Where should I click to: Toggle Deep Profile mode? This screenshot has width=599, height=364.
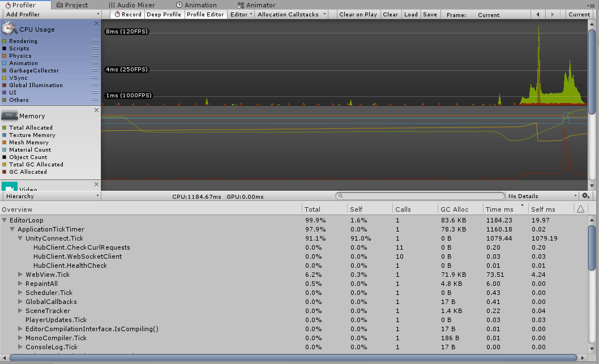(x=164, y=14)
